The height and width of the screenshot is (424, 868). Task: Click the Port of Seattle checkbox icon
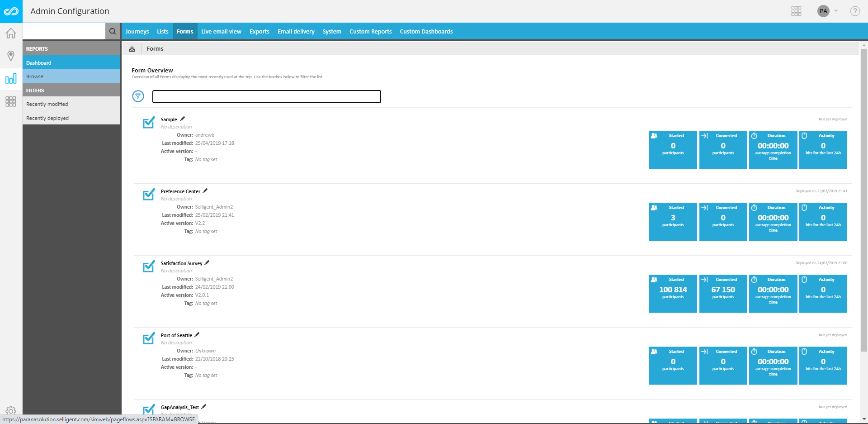pyautogui.click(x=149, y=339)
